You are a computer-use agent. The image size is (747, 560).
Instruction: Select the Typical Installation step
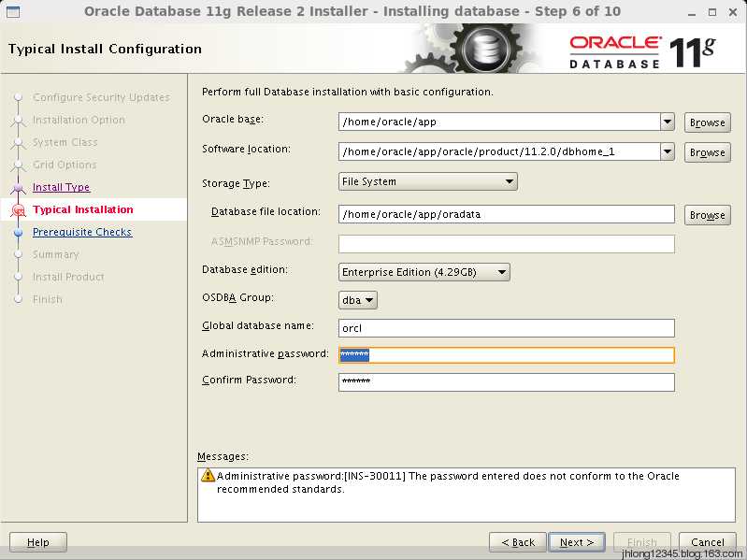pyautogui.click(x=83, y=209)
